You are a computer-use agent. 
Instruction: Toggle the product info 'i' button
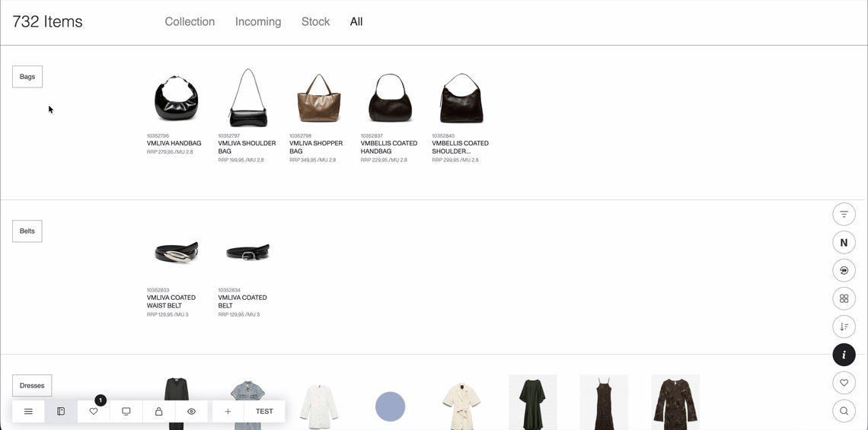(x=844, y=355)
